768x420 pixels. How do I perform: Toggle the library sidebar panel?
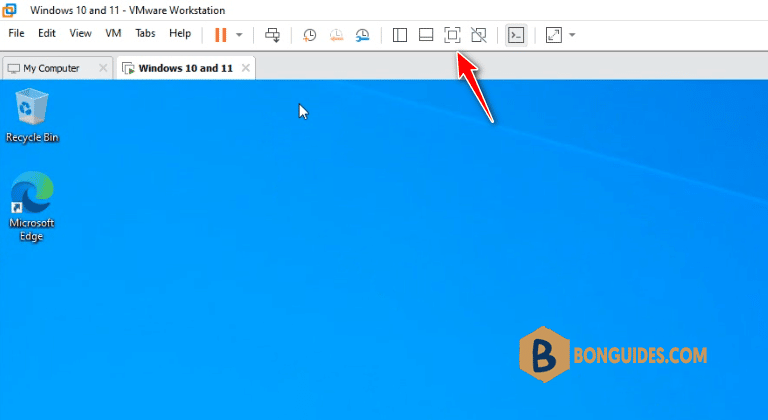click(400, 35)
